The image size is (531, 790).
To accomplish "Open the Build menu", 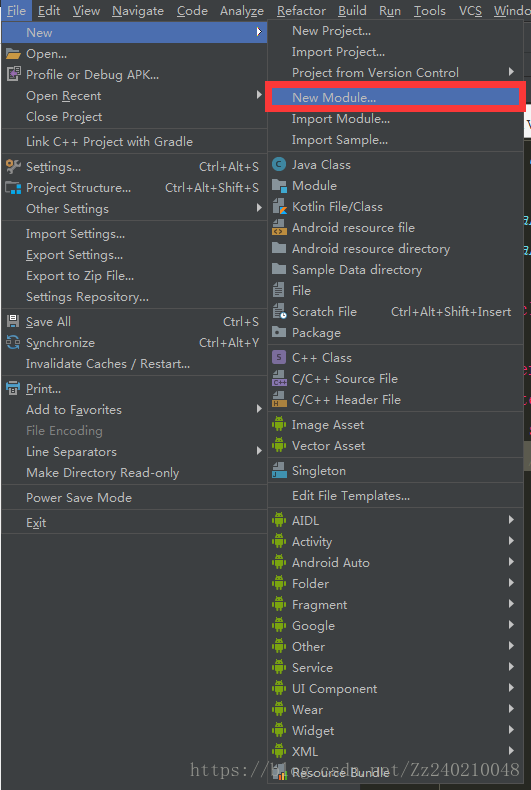I will [x=352, y=11].
